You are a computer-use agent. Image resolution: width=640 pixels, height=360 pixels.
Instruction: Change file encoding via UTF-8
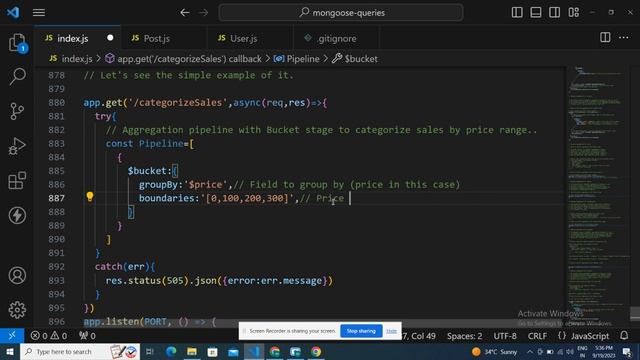(x=505, y=336)
